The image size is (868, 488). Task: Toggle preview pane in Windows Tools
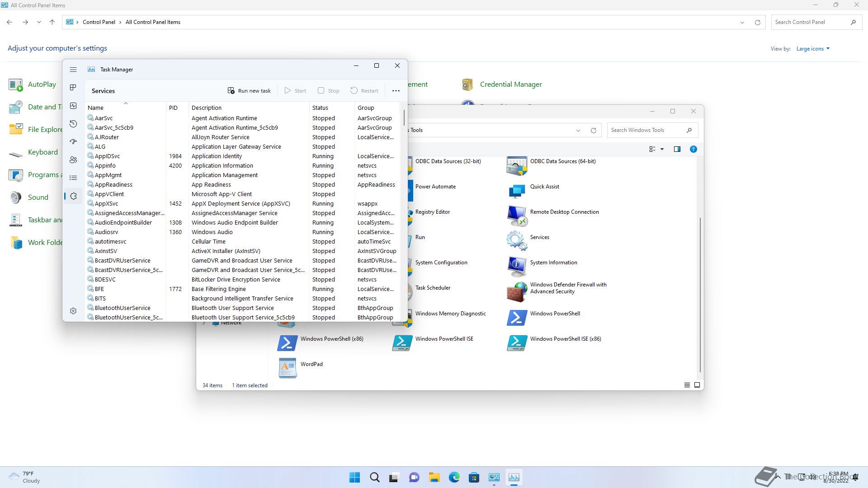point(677,149)
